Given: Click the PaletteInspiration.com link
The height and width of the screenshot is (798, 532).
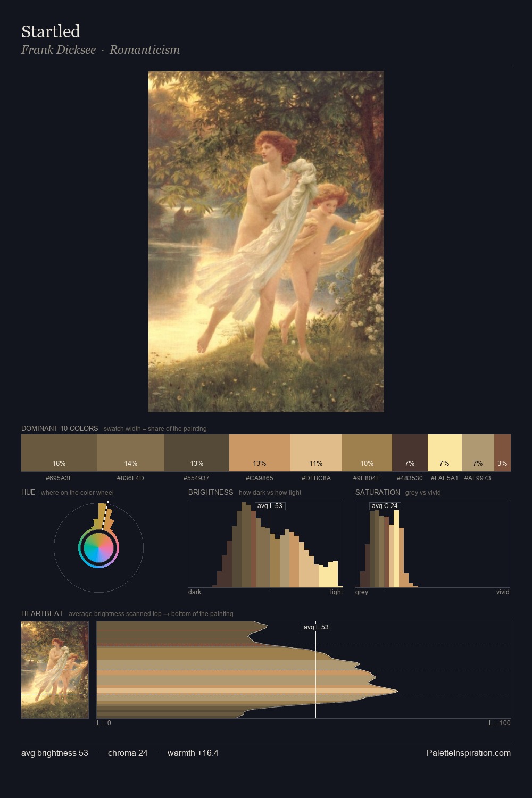Looking at the screenshot, I should 469,753.
